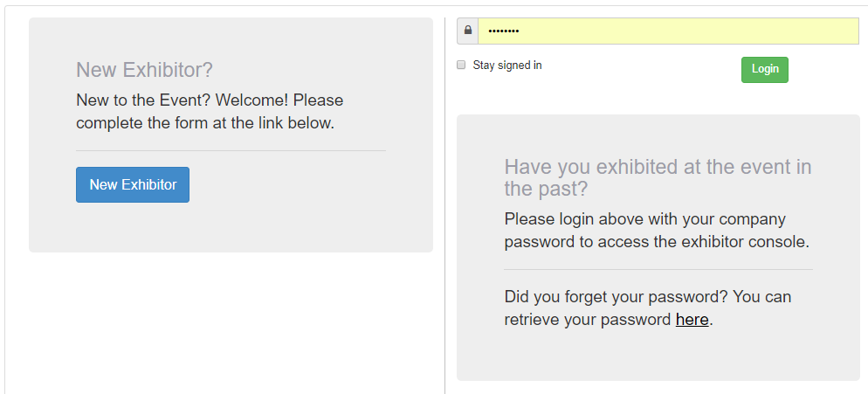Click the blue New Exhibitor button
This screenshot has width=868, height=394.
(133, 184)
